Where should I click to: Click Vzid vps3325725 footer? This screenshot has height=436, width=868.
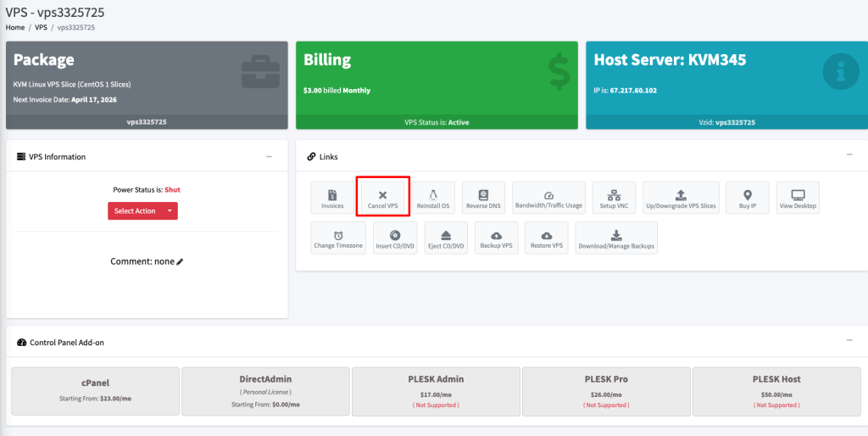pyautogui.click(x=726, y=122)
